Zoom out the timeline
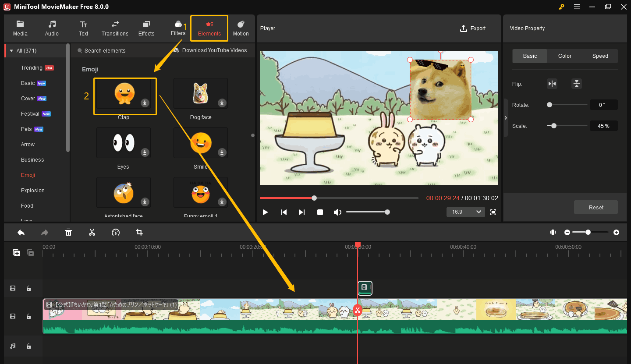Screen dimensions: 631x364 click(567, 232)
